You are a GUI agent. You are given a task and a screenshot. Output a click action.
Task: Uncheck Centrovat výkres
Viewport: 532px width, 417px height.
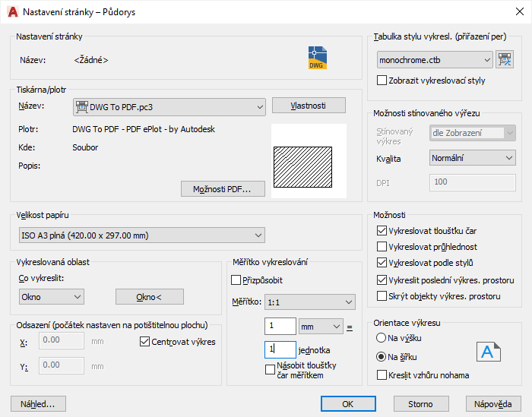[x=144, y=341]
